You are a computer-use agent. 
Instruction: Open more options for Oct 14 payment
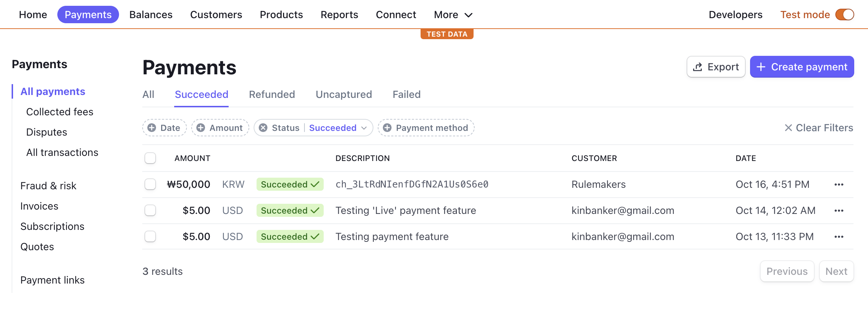[x=839, y=211]
